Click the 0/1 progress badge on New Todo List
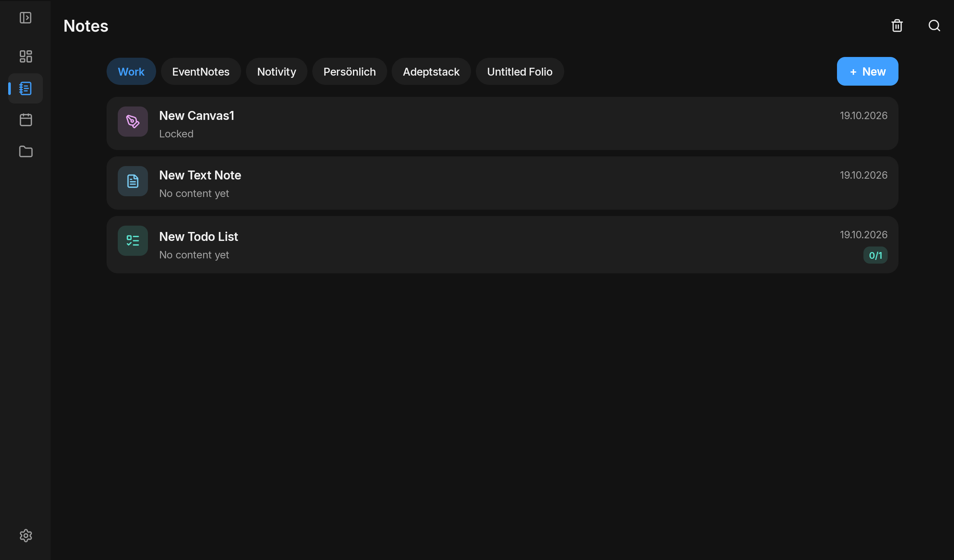The image size is (954, 560). [x=875, y=255]
